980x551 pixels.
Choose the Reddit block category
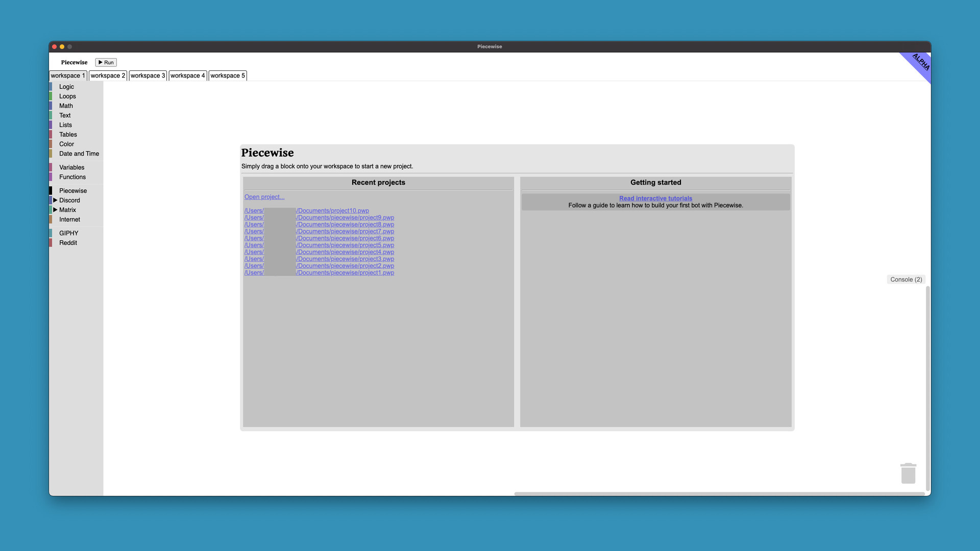pyautogui.click(x=68, y=243)
